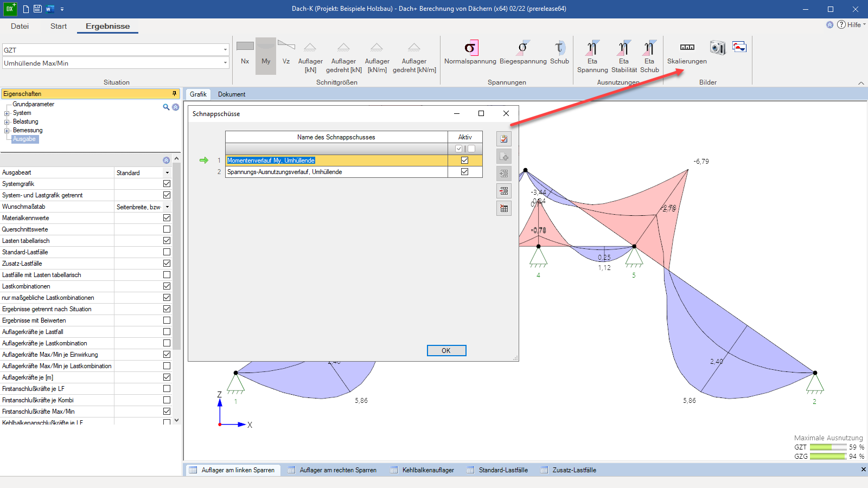The height and width of the screenshot is (488, 868).
Task: Click the clipboard check icon in Schnappschüsse
Action: (504, 139)
